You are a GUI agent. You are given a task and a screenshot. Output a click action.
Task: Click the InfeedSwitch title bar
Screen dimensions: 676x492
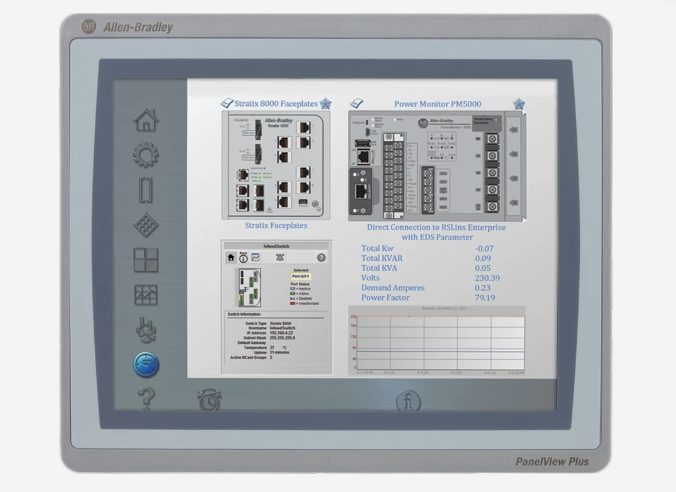(x=276, y=246)
